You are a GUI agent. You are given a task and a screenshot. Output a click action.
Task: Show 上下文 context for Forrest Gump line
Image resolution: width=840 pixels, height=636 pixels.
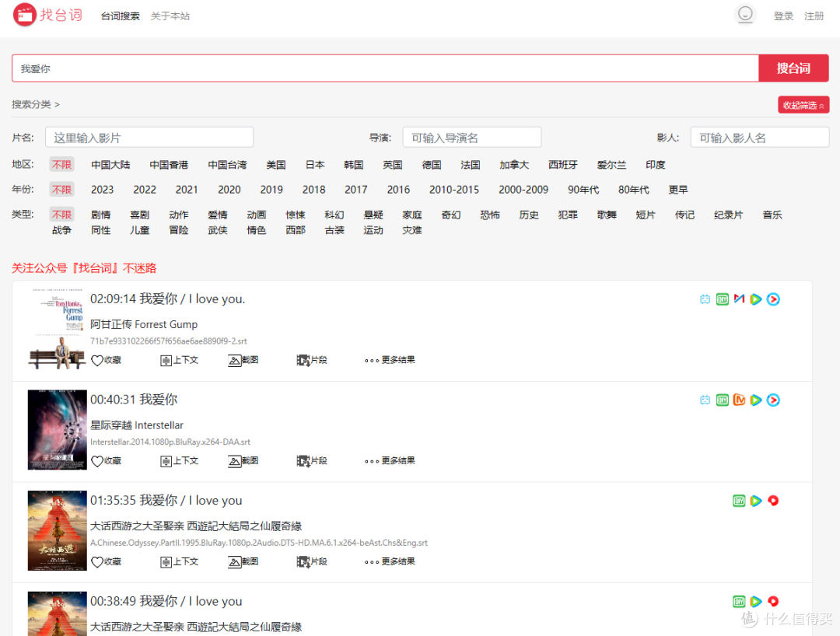179,360
